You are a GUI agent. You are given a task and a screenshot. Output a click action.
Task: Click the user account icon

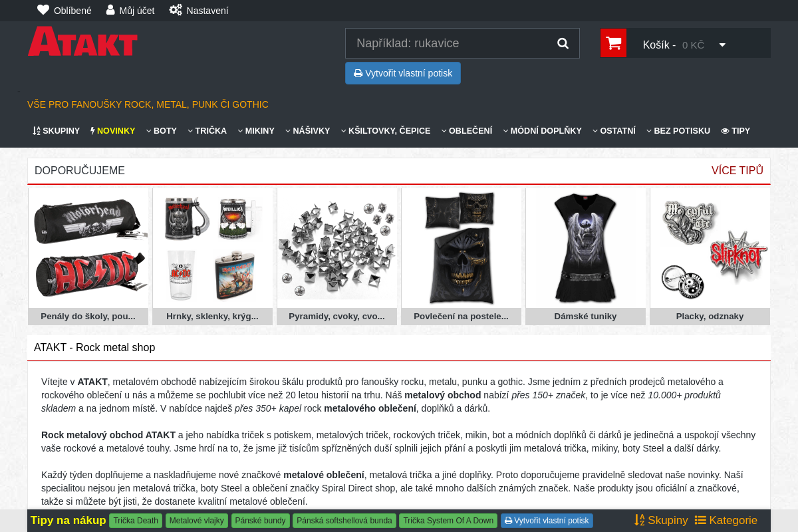coord(110,10)
